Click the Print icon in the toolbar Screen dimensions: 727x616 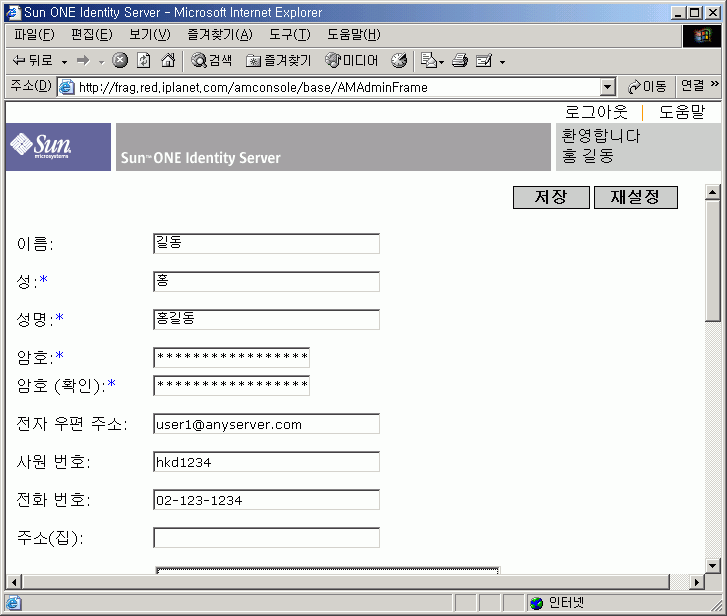[460, 60]
